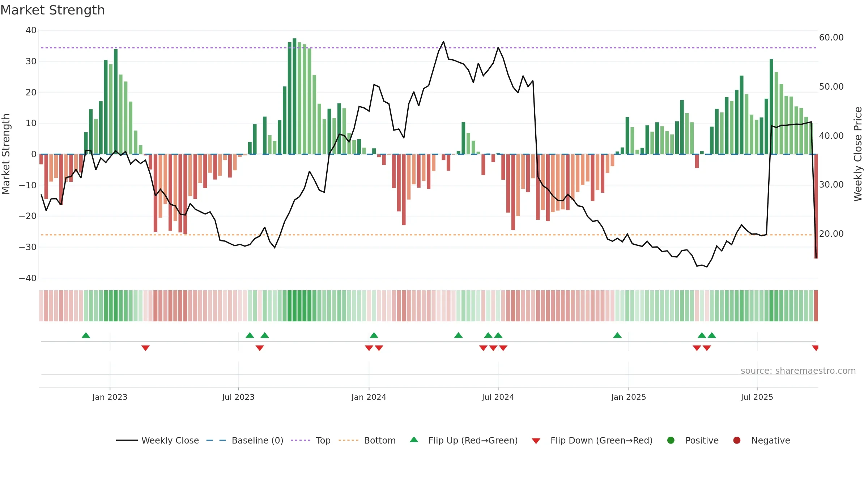Click the −30 left axis label
The image size is (868, 488).
(28, 247)
